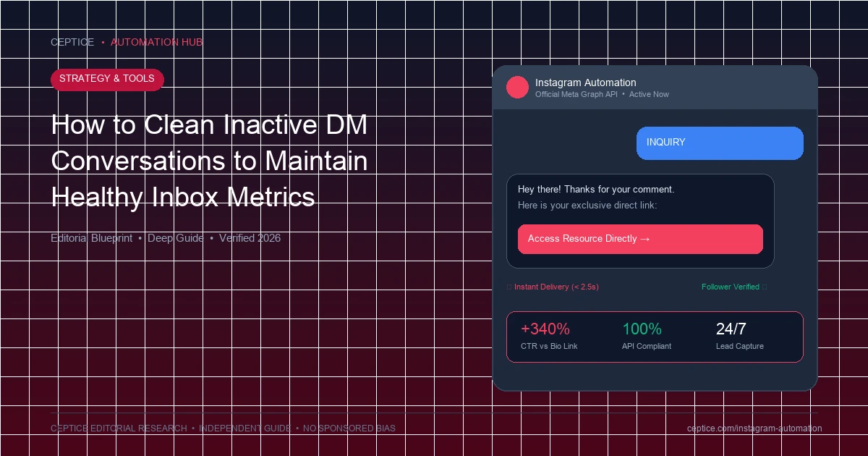Click the 100% statistic value
This screenshot has height=456, width=868.
(x=642, y=329)
